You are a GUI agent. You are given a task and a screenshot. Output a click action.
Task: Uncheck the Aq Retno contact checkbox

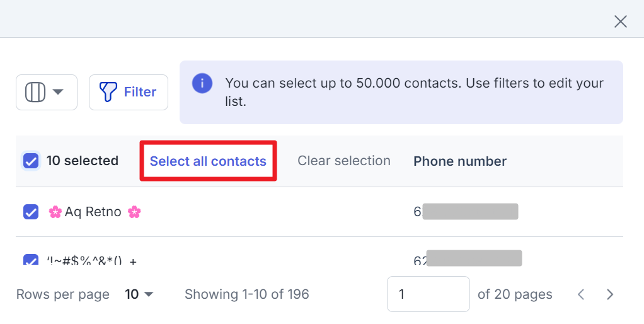(x=31, y=212)
